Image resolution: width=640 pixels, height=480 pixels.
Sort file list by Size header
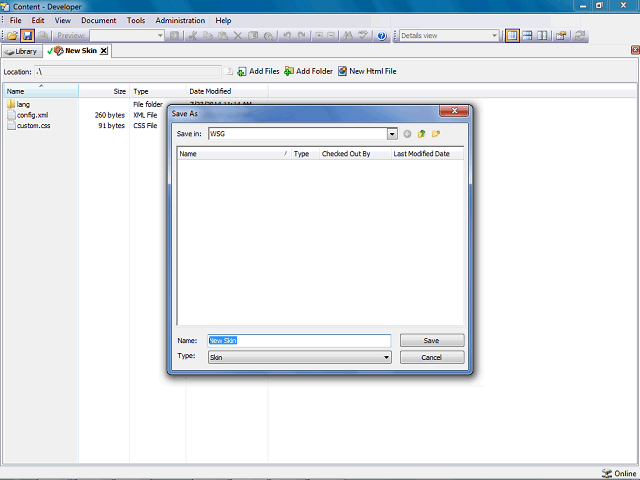tap(104, 91)
